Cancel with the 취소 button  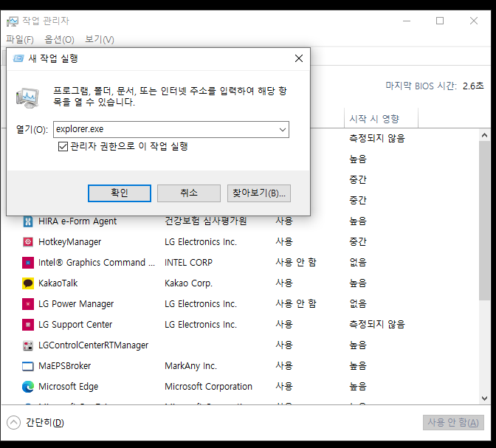[x=189, y=193]
